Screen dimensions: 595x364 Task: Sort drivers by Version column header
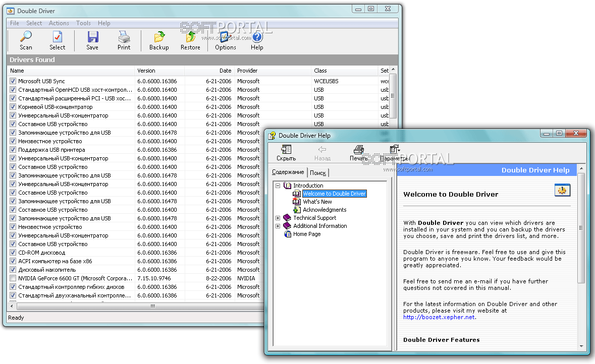click(159, 71)
